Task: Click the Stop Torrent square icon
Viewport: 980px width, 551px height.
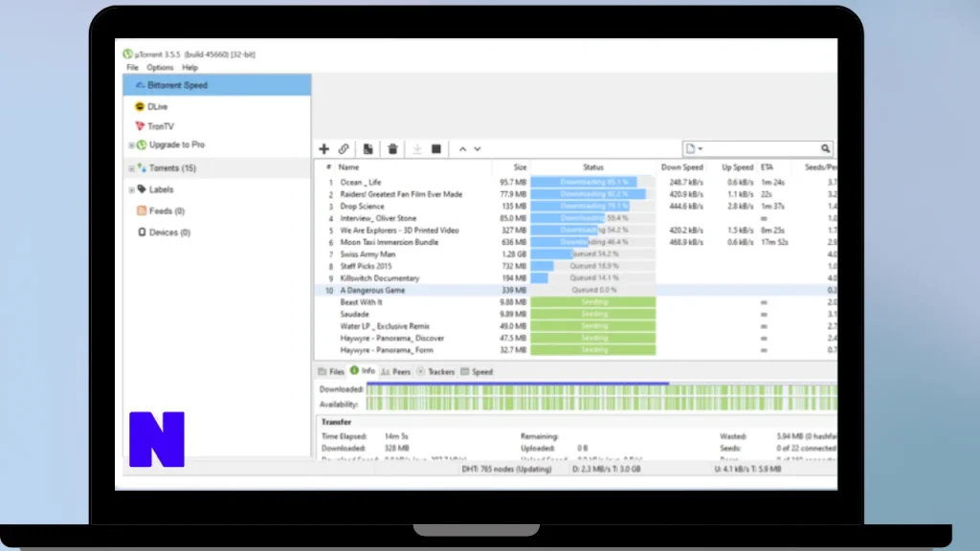Action: pos(436,148)
